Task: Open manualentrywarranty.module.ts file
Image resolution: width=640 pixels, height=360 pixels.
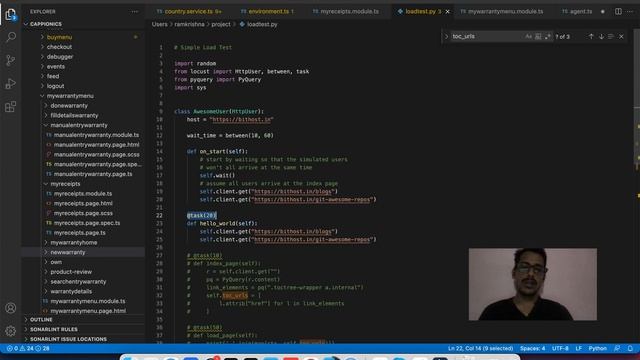Action: coord(96,135)
